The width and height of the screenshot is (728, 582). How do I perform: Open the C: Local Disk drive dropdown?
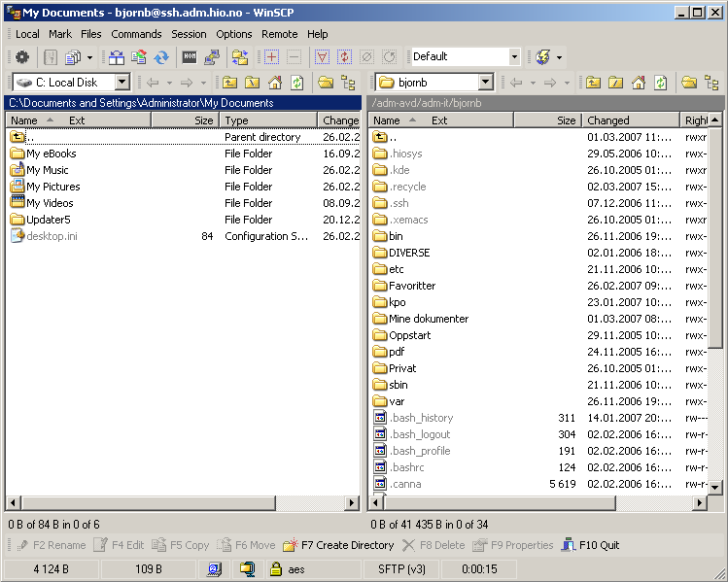coord(122,83)
